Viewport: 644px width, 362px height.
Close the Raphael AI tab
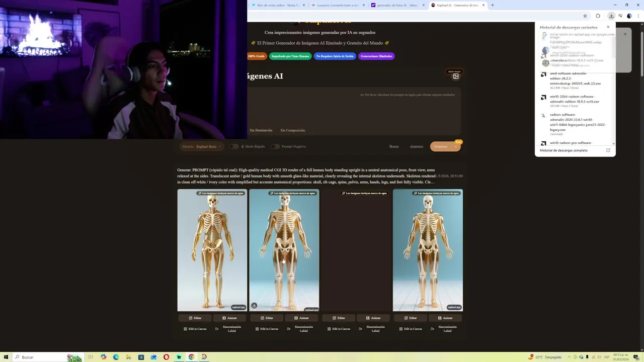(484, 5)
